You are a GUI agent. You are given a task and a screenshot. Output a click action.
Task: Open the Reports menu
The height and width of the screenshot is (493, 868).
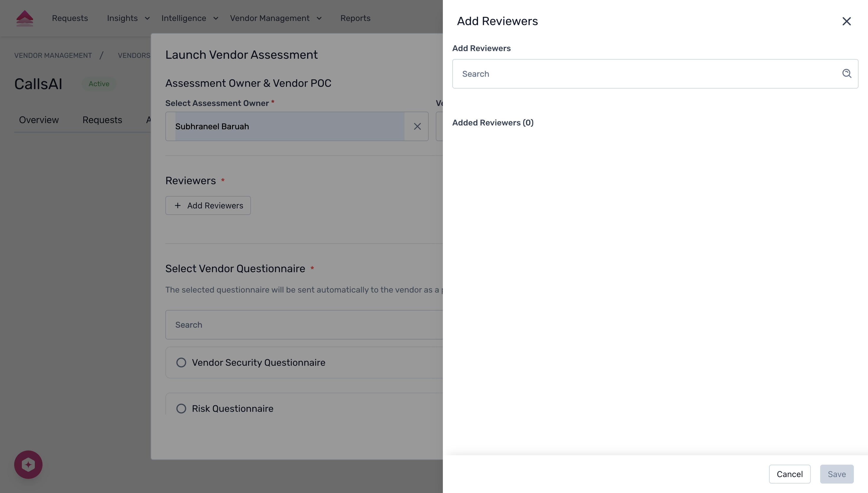click(x=355, y=18)
